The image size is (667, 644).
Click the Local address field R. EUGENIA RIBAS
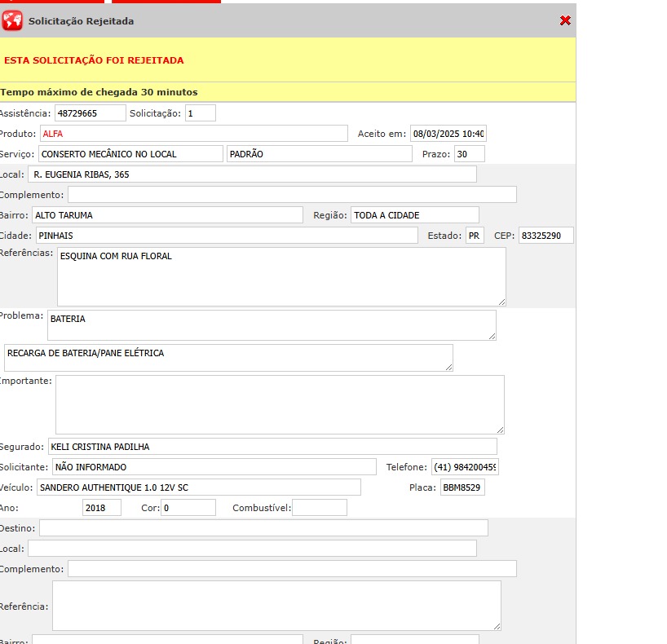point(252,174)
